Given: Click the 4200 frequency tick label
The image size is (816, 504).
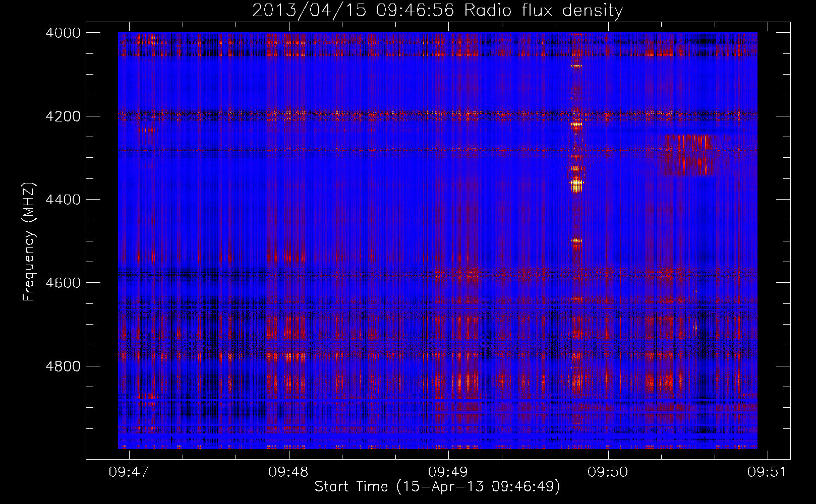Looking at the screenshot, I should coord(63,116).
